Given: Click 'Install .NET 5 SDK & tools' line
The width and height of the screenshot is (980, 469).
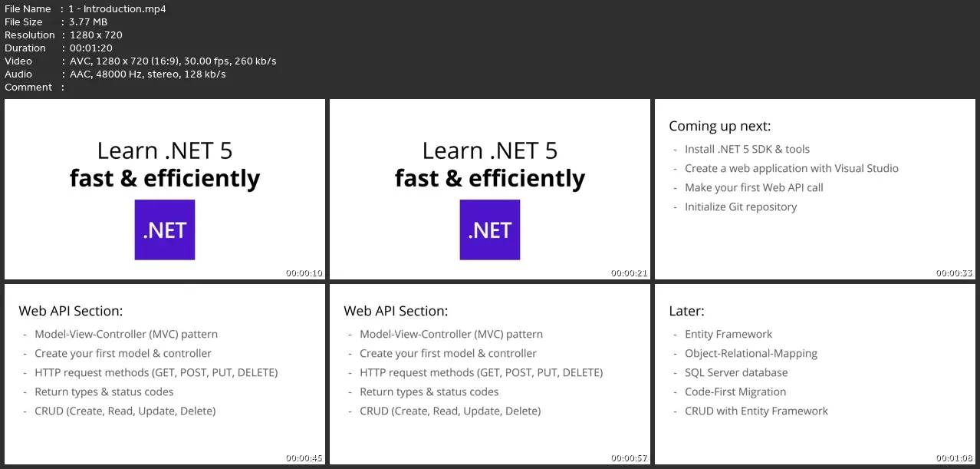Looking at the screenshot, I should (747, 149).
